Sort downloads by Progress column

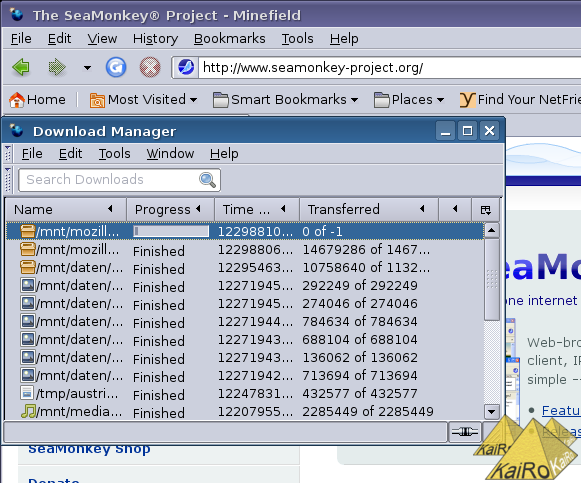click(x=170, y=209)
